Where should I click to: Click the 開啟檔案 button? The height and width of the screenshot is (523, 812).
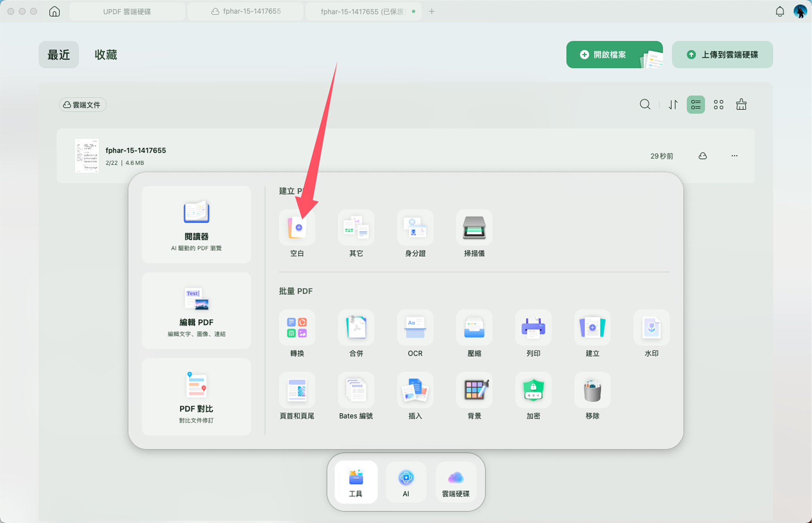pos(614,55)
